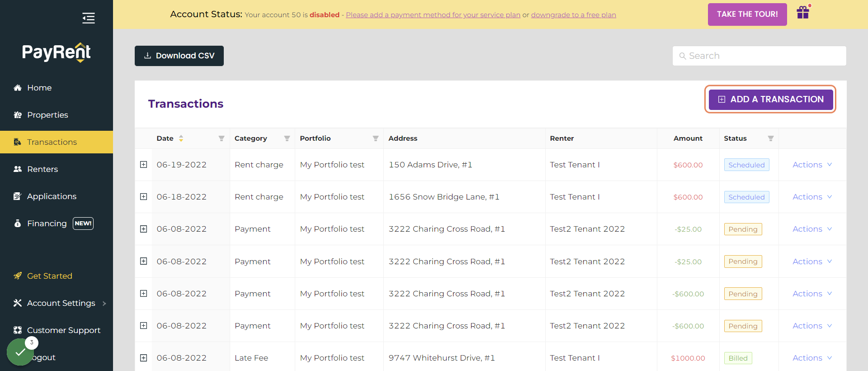The height and width of the screenshot is (371, 868).
Task: Collapse sidebar with the hamburger menu icon
Action: (89, 18)
